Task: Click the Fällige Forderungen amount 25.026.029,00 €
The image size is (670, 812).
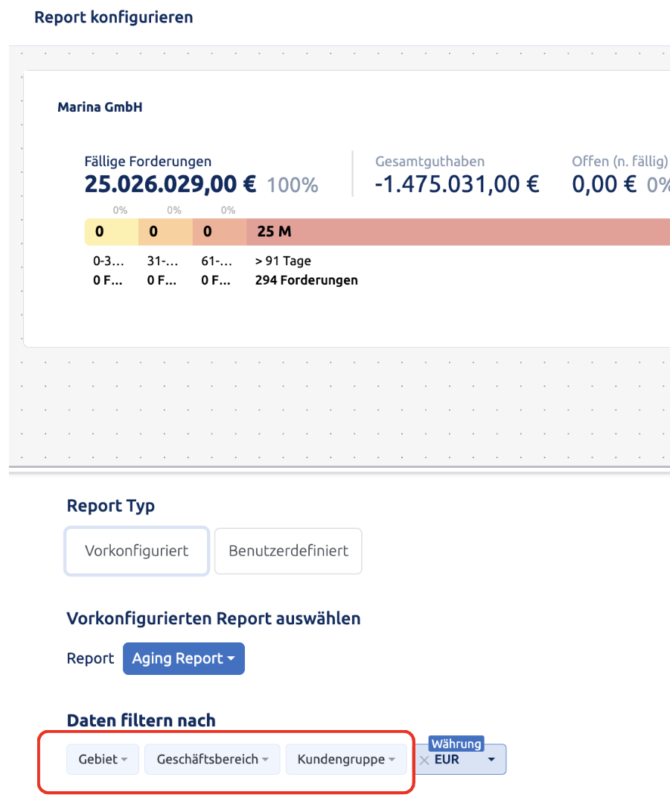Action: (170, 184)
